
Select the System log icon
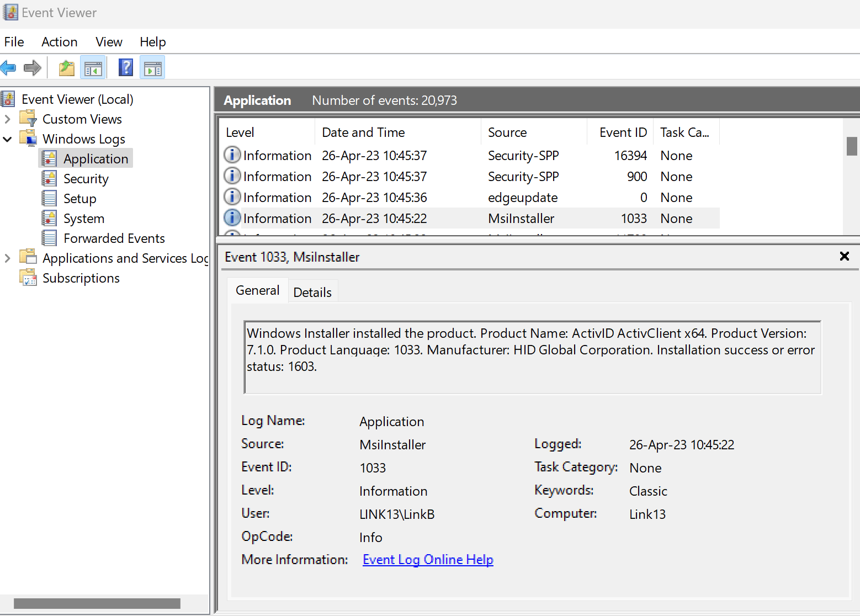coord(50,218)
